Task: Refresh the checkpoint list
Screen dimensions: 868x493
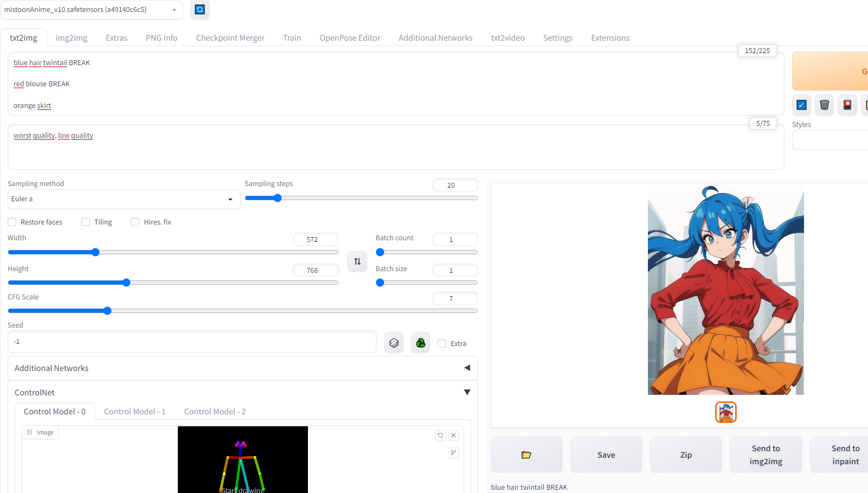Action: tap(200, 10)
